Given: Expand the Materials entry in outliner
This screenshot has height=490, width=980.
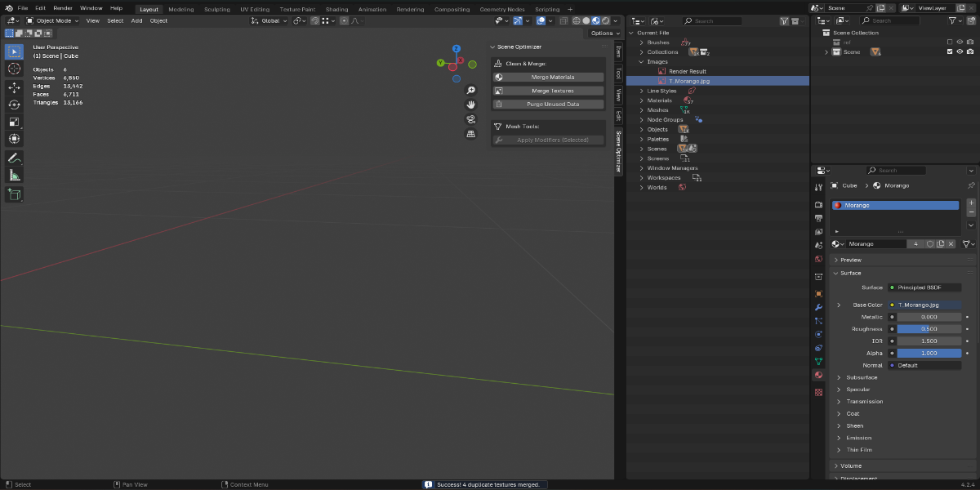Looking at the screenshot, I should pyautogui.click(x=642, y=100).
